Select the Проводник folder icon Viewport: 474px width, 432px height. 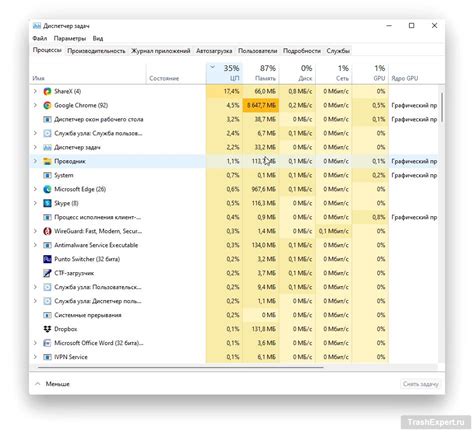(x=47, y=161)
